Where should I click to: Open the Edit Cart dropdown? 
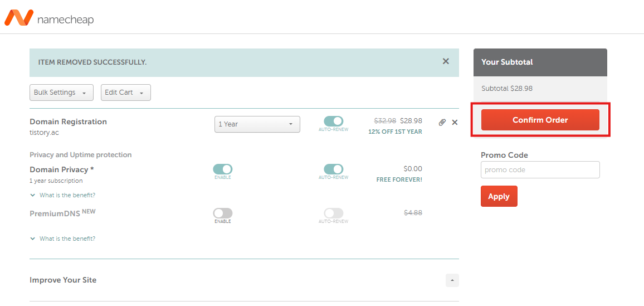[126, 93]
